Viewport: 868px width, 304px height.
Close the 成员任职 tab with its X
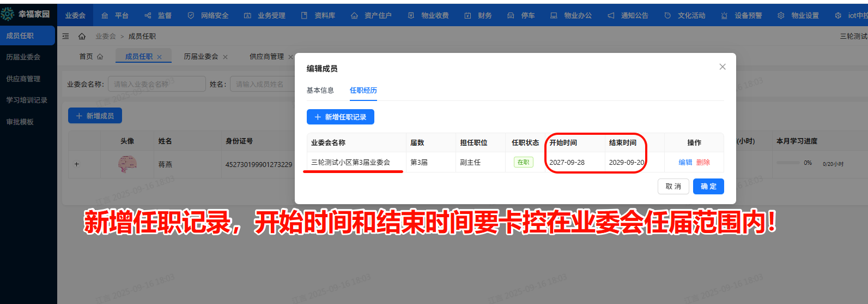tap(159, 57)
